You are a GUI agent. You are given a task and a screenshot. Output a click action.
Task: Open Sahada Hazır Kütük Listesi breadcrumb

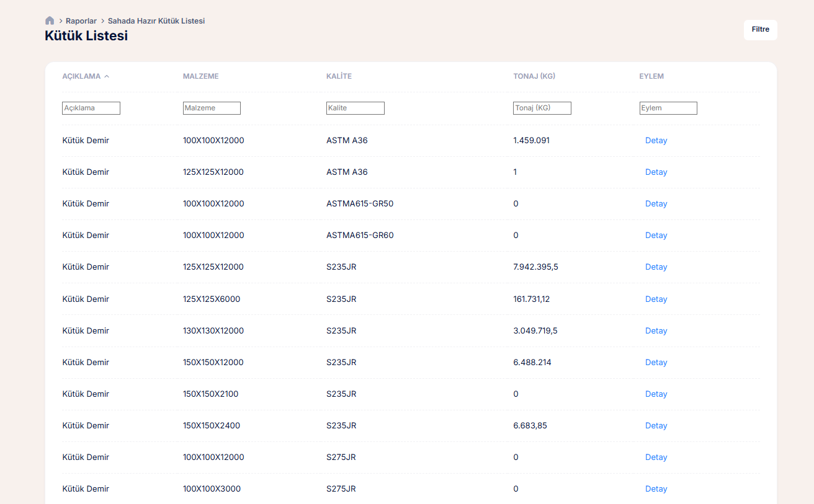[156, 21]
